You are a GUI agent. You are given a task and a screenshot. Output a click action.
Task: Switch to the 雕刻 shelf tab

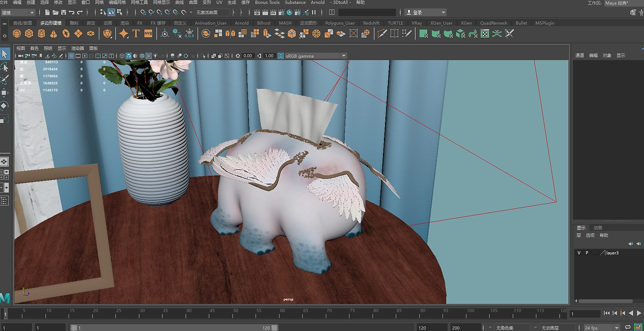74,23
